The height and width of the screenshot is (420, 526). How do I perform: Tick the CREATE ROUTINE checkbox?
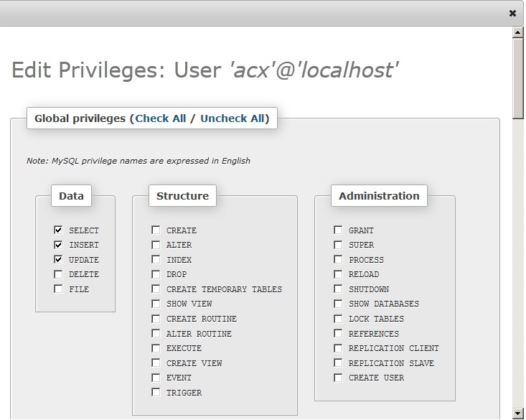[x=156, y=318]
